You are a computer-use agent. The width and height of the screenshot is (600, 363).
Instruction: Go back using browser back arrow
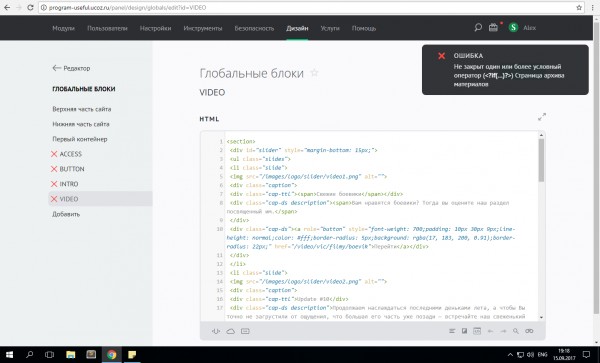click(x=7, y=7)
